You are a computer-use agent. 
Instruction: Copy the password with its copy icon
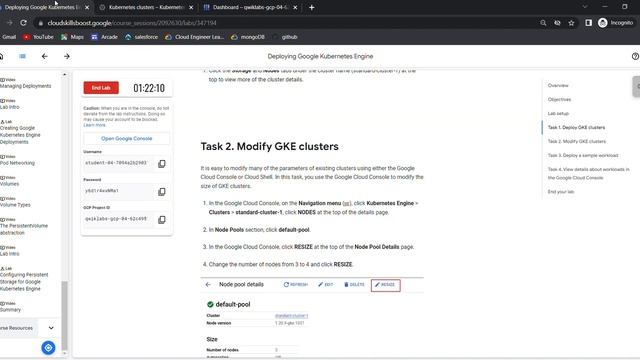(x=162, y=192)
